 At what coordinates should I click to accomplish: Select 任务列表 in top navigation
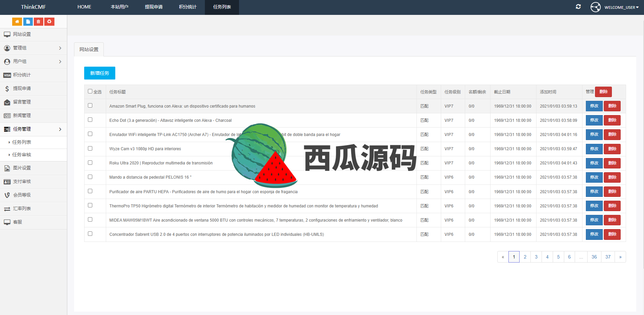(x=222, y=7)
